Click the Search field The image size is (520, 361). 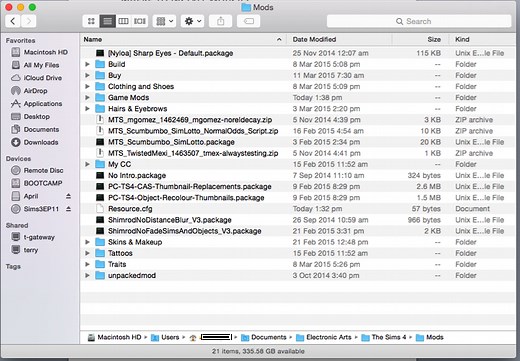419,21
